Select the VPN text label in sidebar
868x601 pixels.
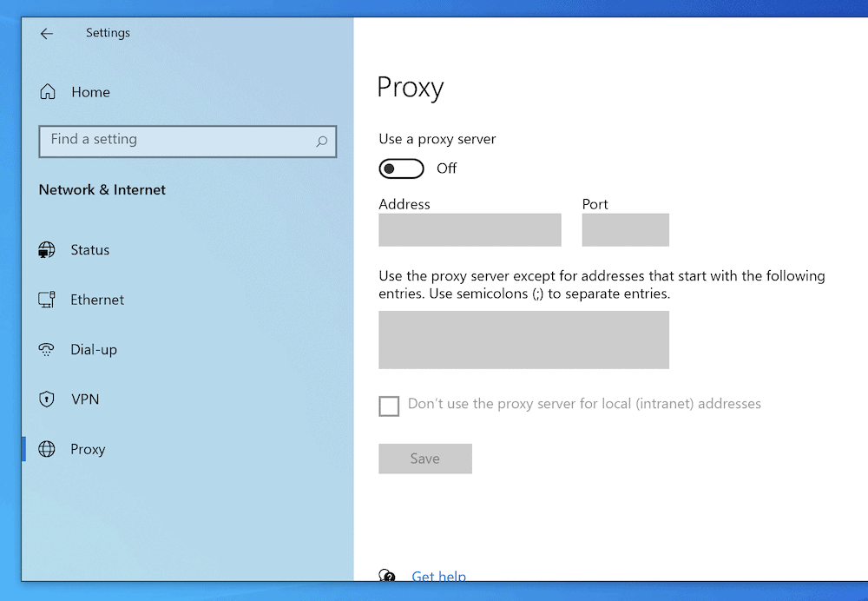point(85,400)
